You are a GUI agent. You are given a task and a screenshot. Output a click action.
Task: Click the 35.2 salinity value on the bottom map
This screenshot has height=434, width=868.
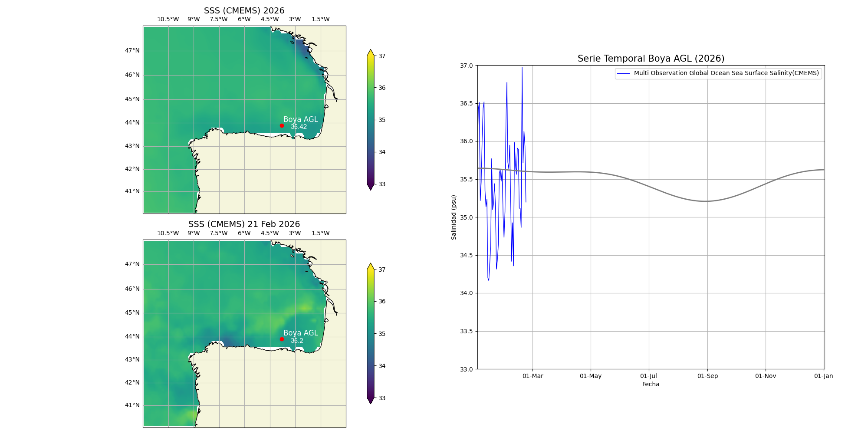point(297,341)
